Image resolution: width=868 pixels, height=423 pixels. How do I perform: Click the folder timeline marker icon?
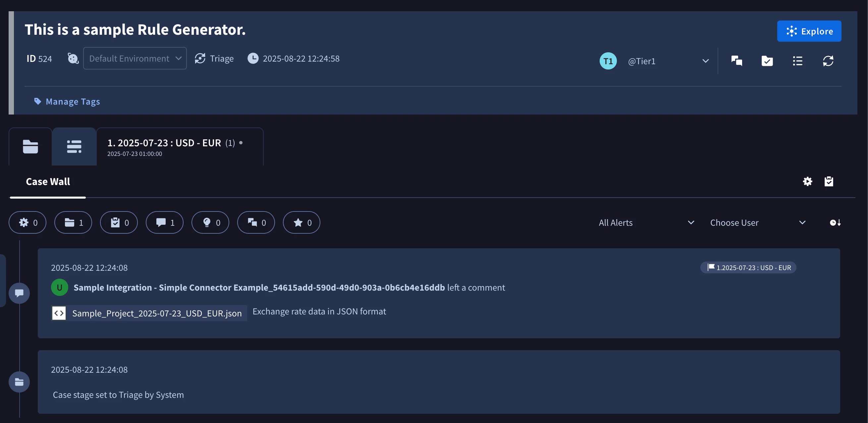[x=19, y=382]
